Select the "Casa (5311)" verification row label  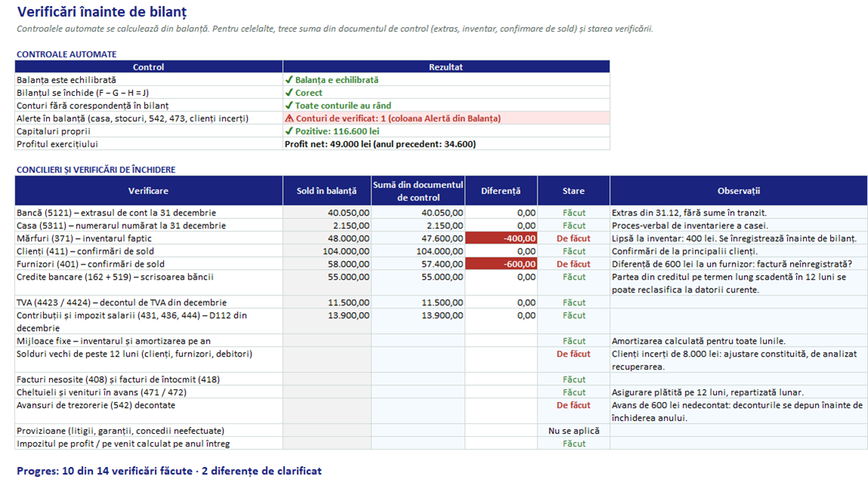(148, 225)
